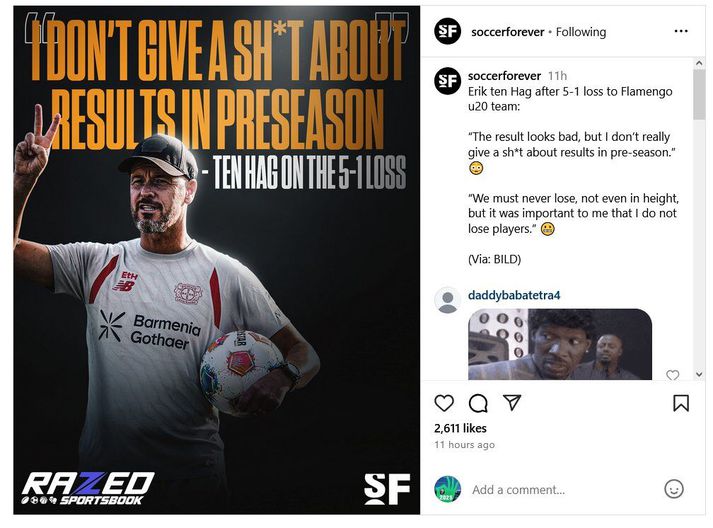Click the scroll down arrow in comments
Image resolution: width=713 pixels, height=528 pixels.
pyautogui.click(x=699, y=374)
